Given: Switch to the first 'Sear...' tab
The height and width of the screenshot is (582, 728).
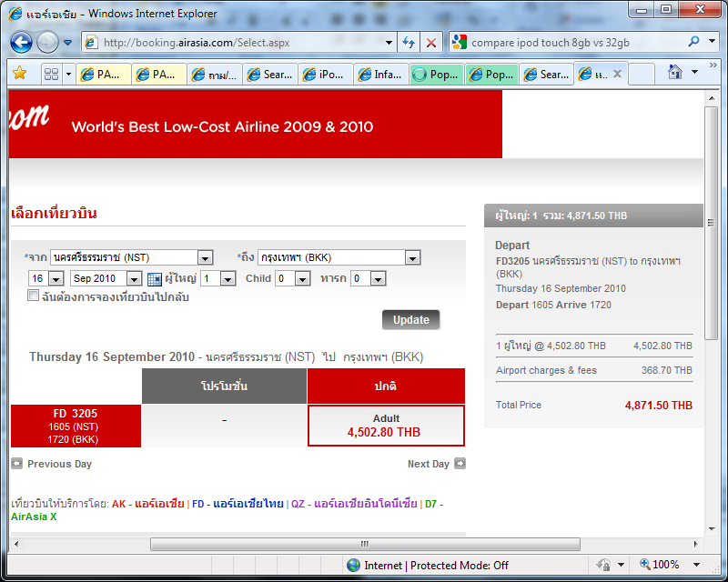Looking at the screenshot, I should [270, 75].
